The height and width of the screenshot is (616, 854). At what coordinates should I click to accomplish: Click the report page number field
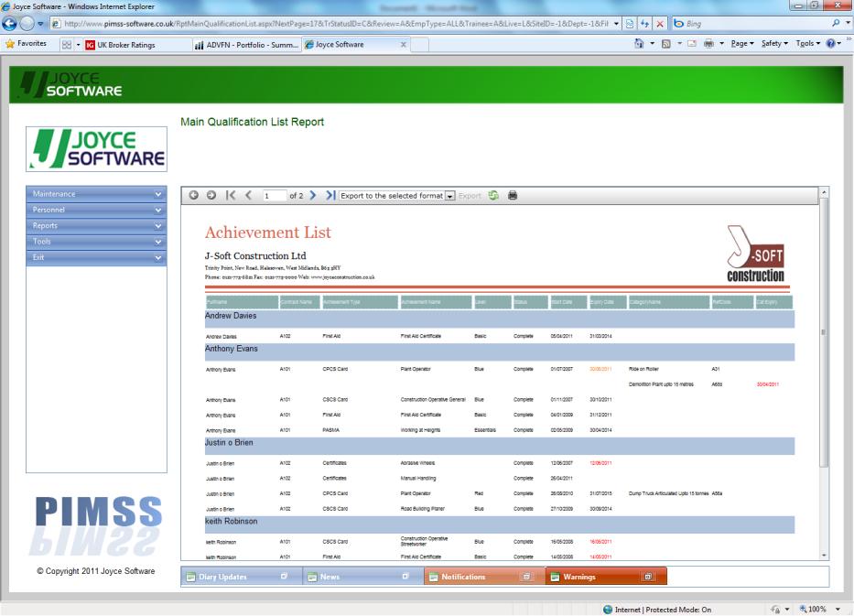274,196
